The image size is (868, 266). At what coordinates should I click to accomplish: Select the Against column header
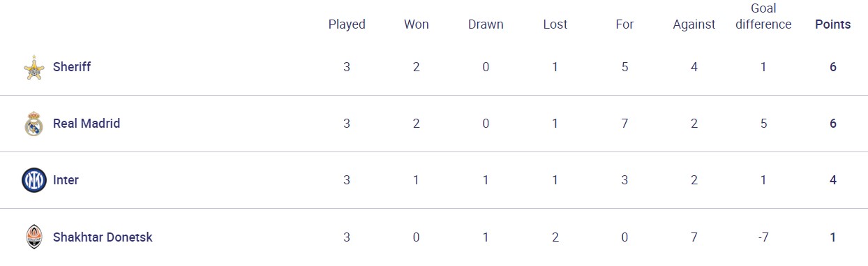pyautogui.click(x=694, y=24)
